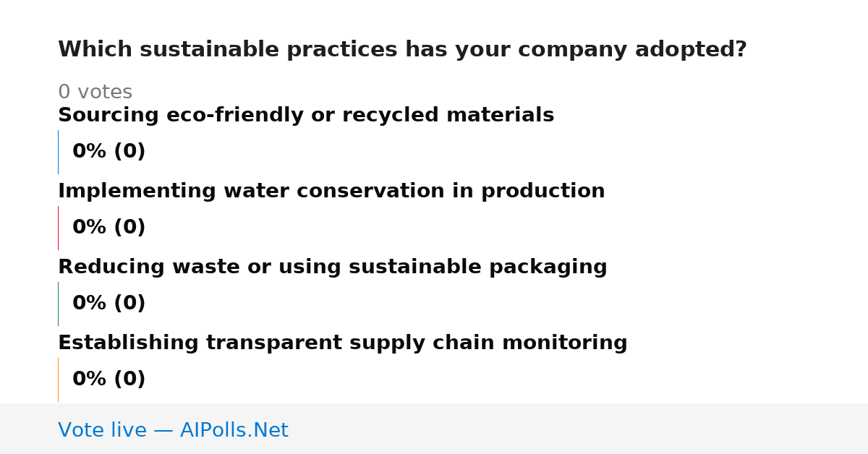The height and width of the screenshot is (454, 868).
Task: Click the poll question heading about sustainable practices
Action: click(x=402, y=50)
